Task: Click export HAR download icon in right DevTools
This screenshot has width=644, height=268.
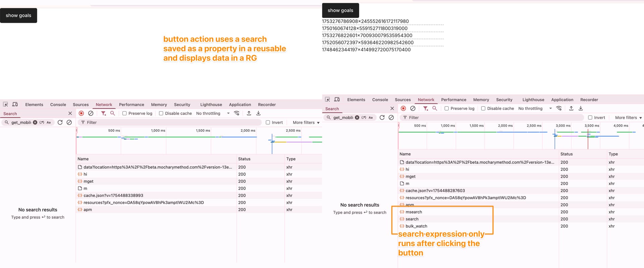Action: click(x=581, y=108)
